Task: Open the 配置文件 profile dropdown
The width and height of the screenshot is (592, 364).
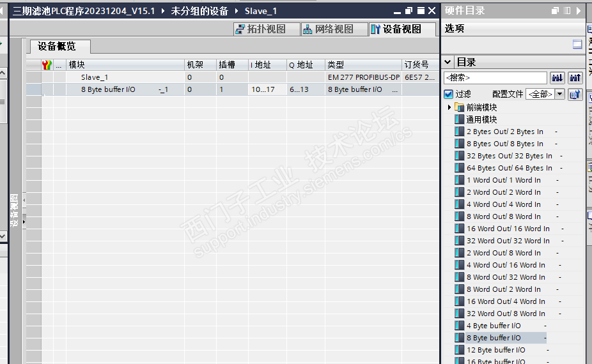Action: click(x=559, y=94)
